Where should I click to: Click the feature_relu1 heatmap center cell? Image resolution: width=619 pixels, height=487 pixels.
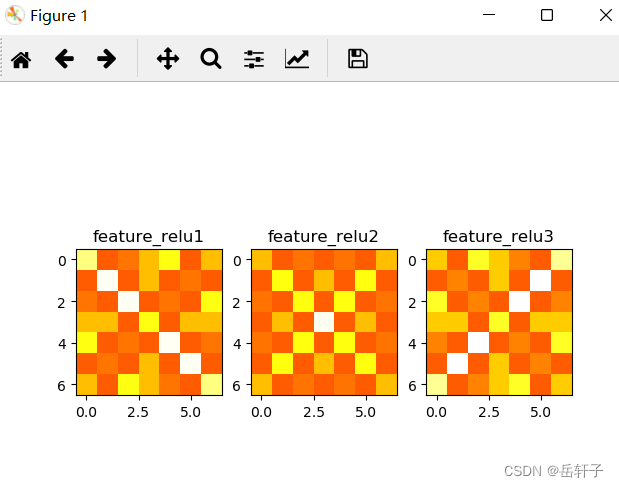point(149,322)
